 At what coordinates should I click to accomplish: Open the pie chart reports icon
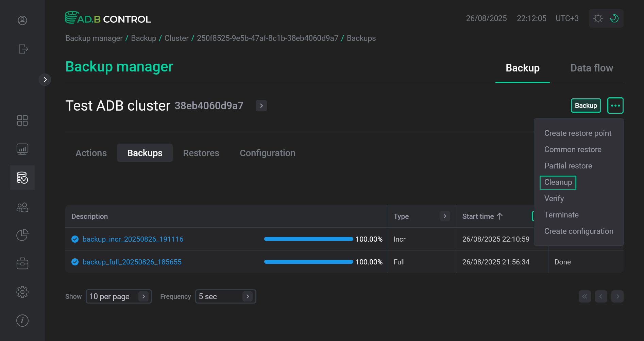pyautogui.click(x=22, y=235)
